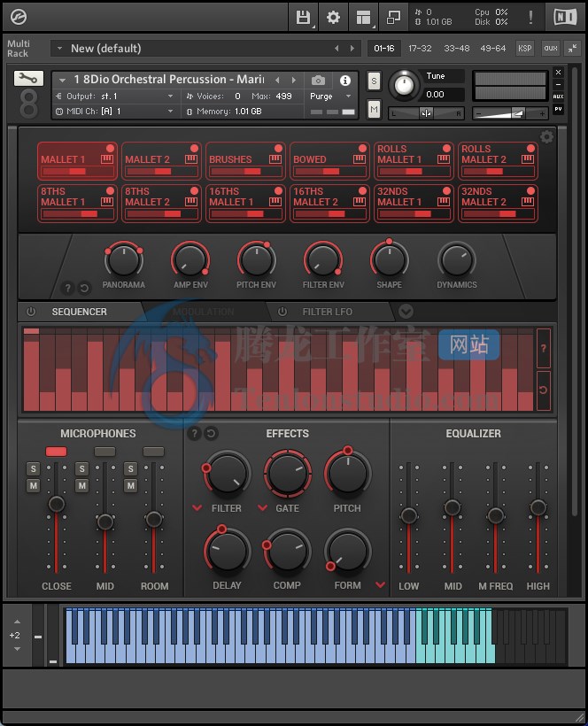Screen dimensions: 588x726
Task: Select the 32NDS MALLET 1 articulation
Action: click(414, 204)
